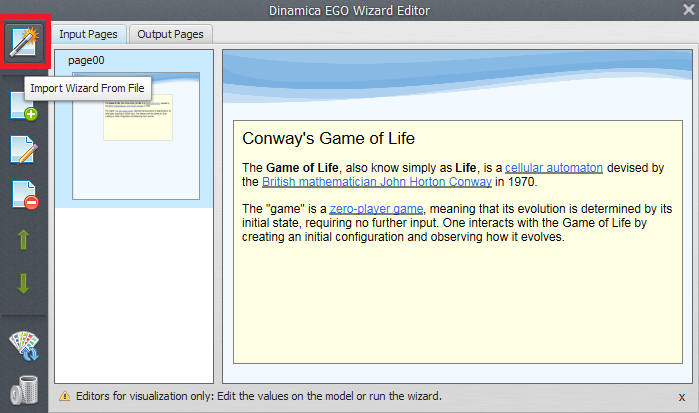Image resolution: width=699 pixels, height=413 pixels.
Task: Move the page down with the down arrow
Action: tap(23, 284)
